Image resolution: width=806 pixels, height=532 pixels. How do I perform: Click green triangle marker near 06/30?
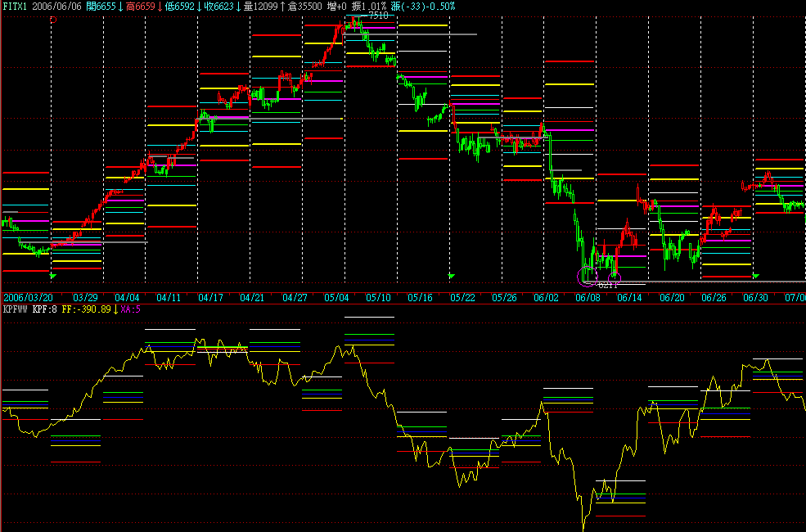click(755, 277)
